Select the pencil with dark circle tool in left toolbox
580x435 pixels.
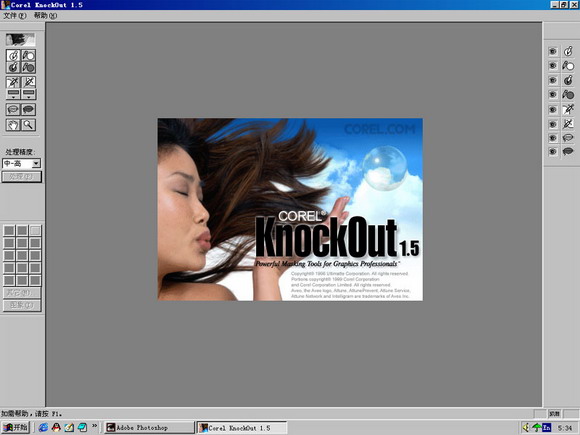coord(28,67)
